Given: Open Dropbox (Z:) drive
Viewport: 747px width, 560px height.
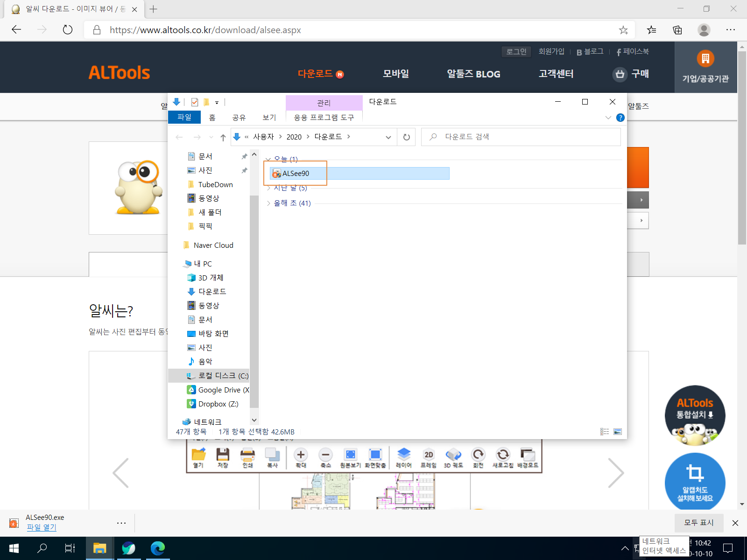Looking at the screenshot, I should click(218, 404).
